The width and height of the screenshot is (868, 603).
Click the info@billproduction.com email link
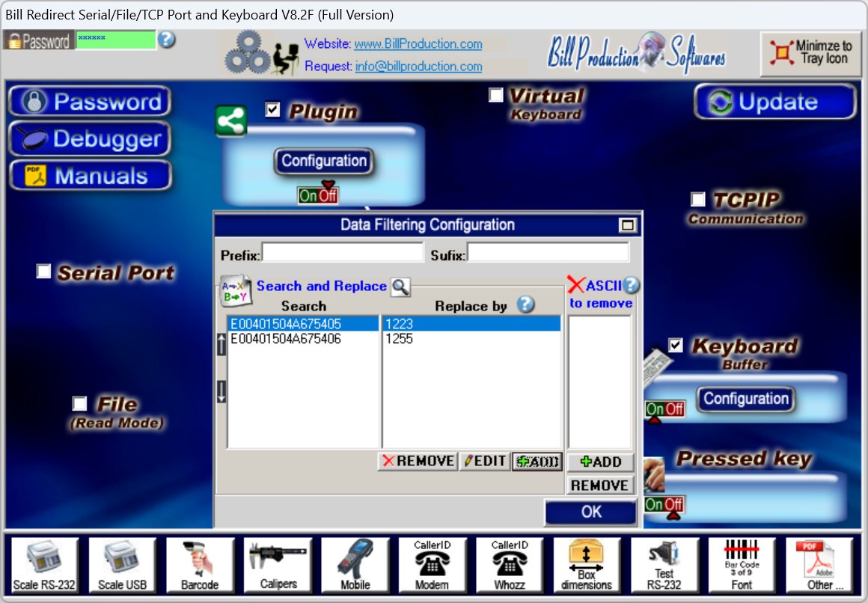coord(418,66)
